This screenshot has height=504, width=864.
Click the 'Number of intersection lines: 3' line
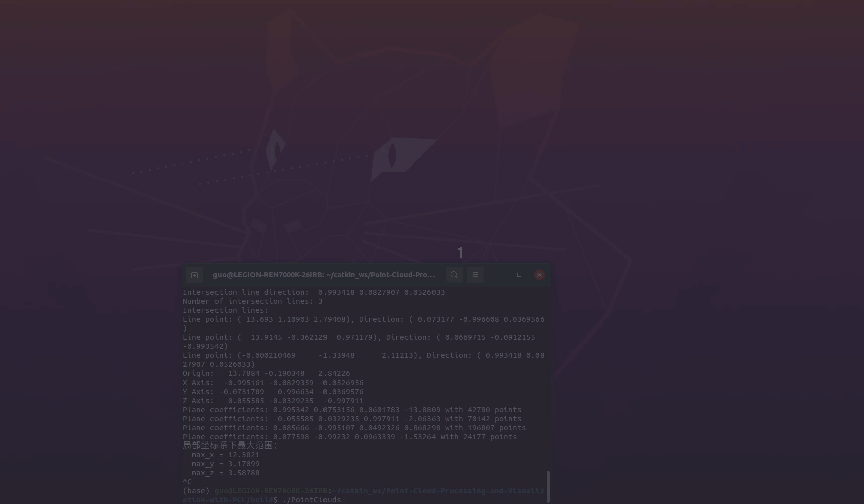[x=253, y=301]
